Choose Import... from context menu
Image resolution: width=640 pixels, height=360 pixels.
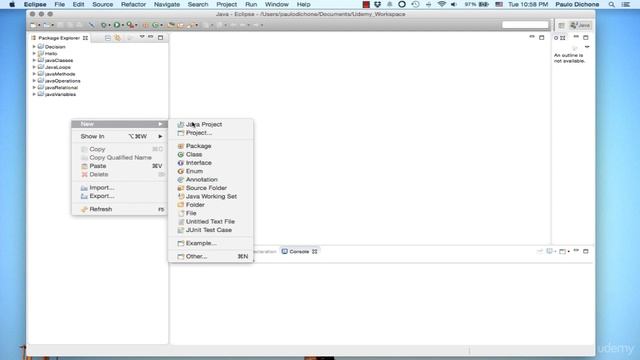tap(119, 187)
